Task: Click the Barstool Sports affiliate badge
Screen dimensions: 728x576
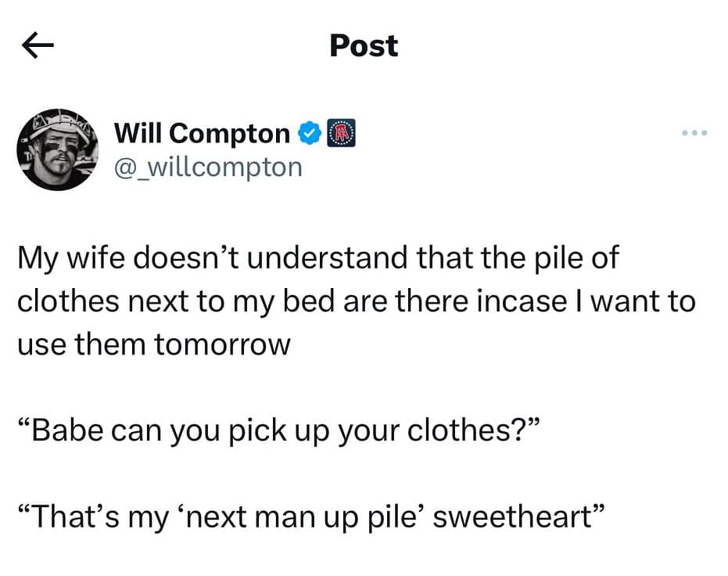Action: [x=342, y=133]
